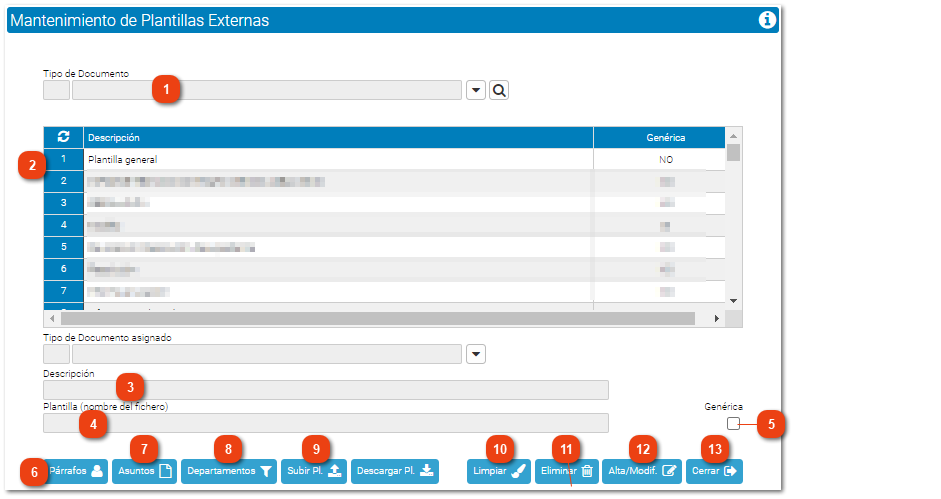Click the Tipo de Documento text field
This screenshot has width=941, height=499.
267,90
